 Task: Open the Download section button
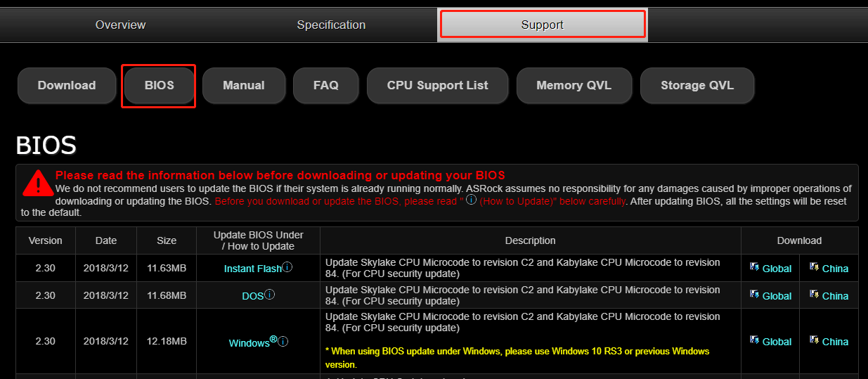[67, 86]
